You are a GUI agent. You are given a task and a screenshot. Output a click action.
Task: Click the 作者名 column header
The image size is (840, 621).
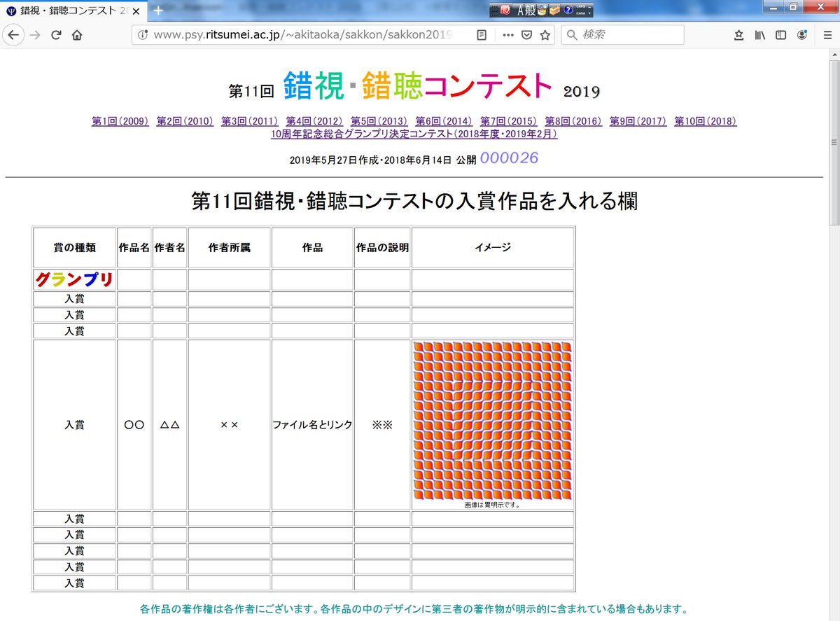click(169, 248)
